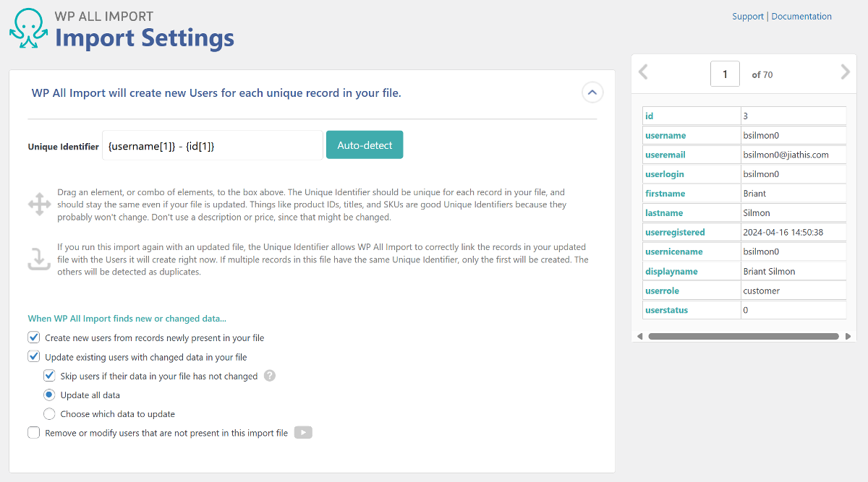The width and height of the screenshot is (868, 482).
Task: Select Update all data radio option
Action: coord(49,395)
